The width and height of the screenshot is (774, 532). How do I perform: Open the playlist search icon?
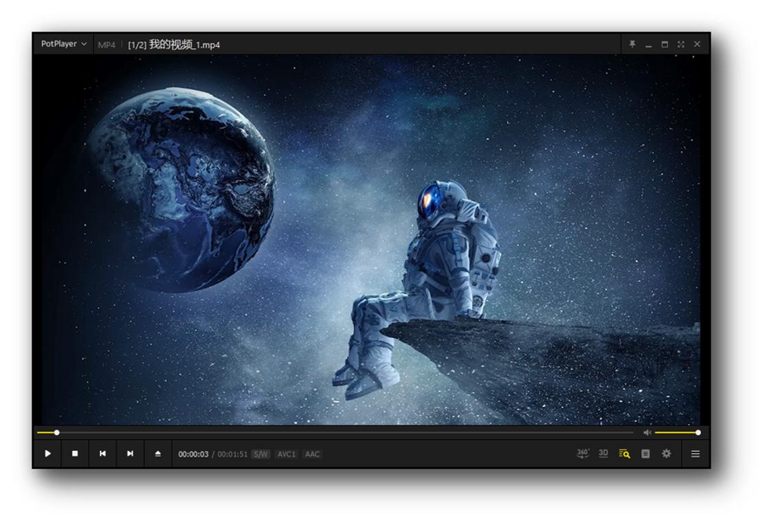624,454
